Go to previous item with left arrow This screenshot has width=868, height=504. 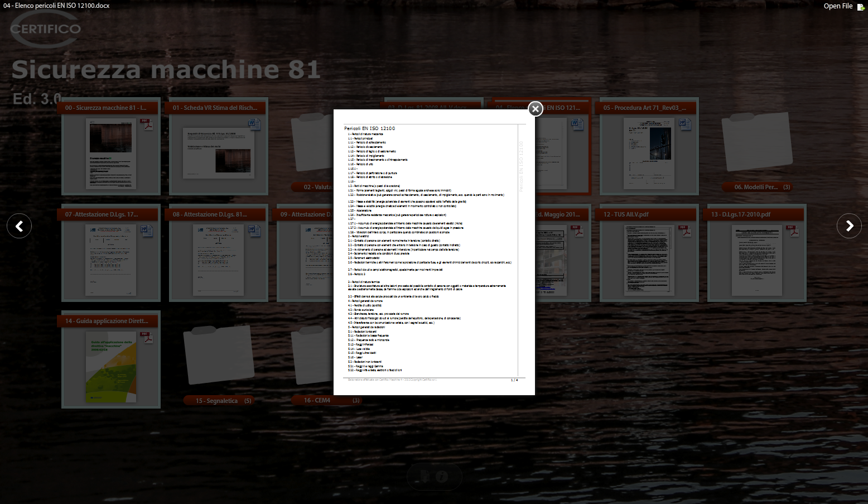19,226
